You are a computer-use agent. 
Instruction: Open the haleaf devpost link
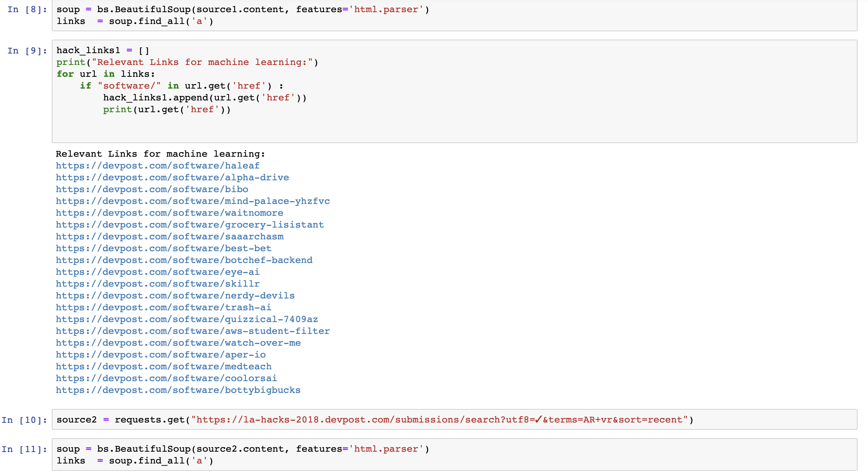157,166
